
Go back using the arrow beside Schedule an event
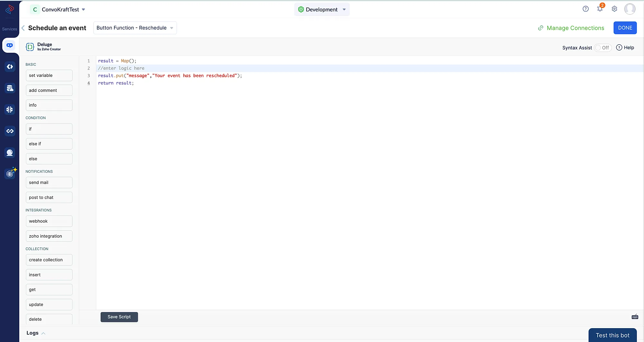click(23, 28)
